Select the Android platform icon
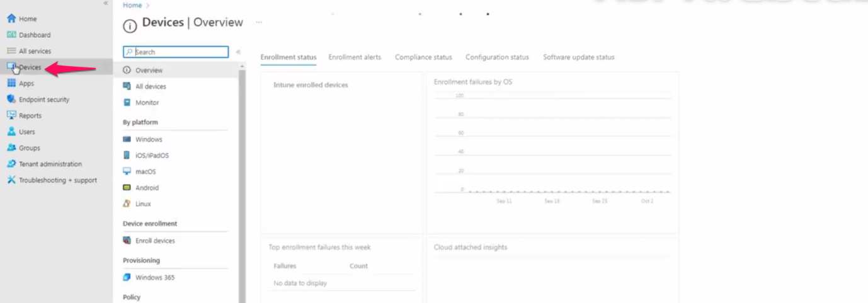The image size is (868, 303). click(127, 188)
